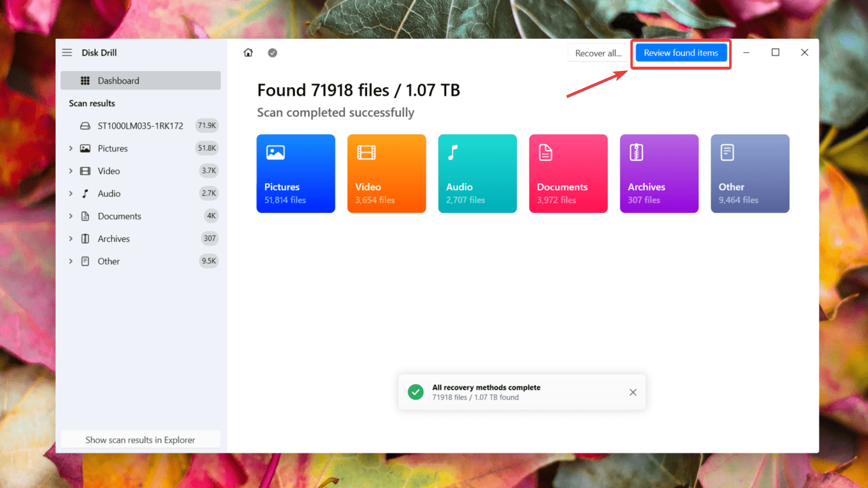Click the 51.8K badge next to Pictures
Viewport: 868px width, 488px height.
(207, 149)
